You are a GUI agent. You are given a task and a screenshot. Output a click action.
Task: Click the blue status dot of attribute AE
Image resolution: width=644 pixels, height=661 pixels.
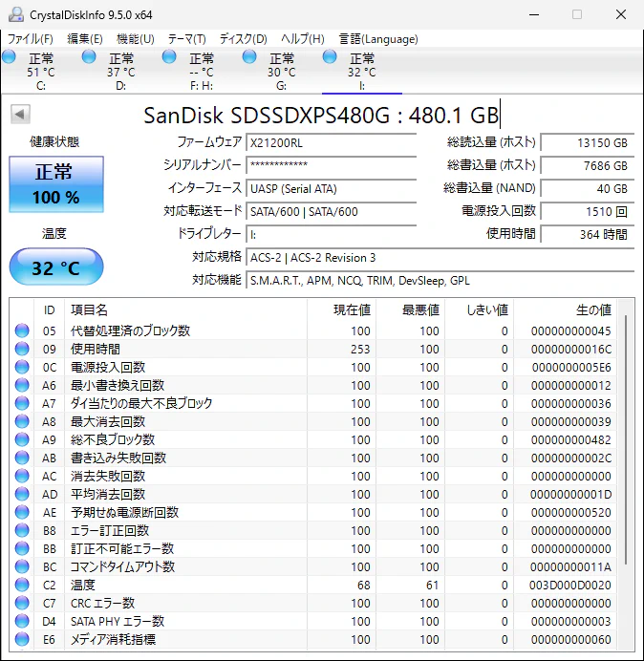22,512
